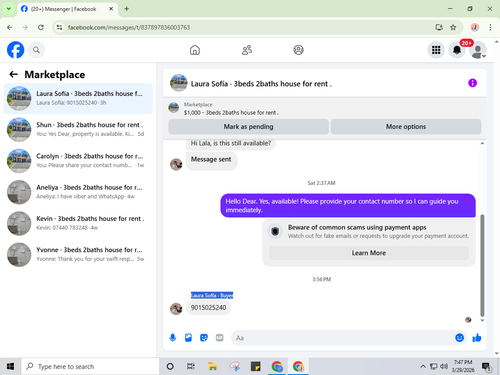Viewport: 500px width, 375px height.
Task: Click Mark as pending button
Action: coord(248,127)
